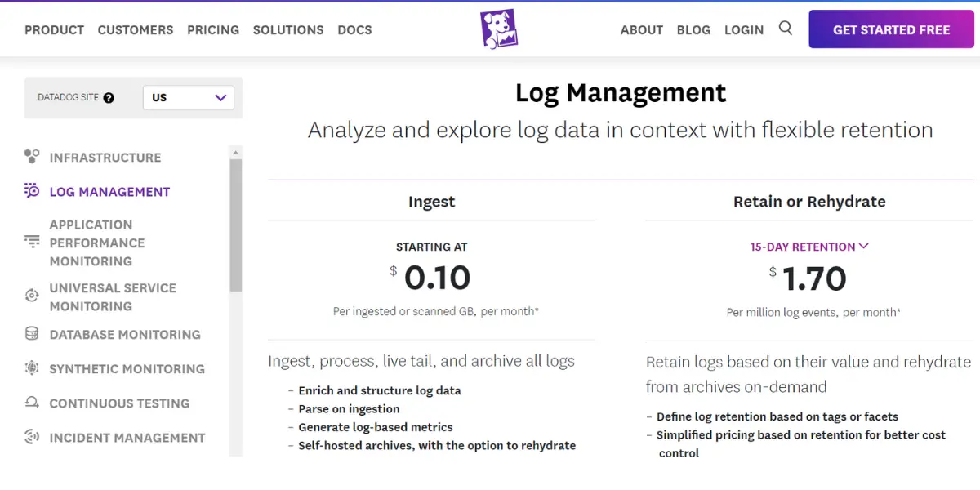Click the Log Management sidebar icon
This screenshot has width=980, height=490.
[x=32, y=191]
